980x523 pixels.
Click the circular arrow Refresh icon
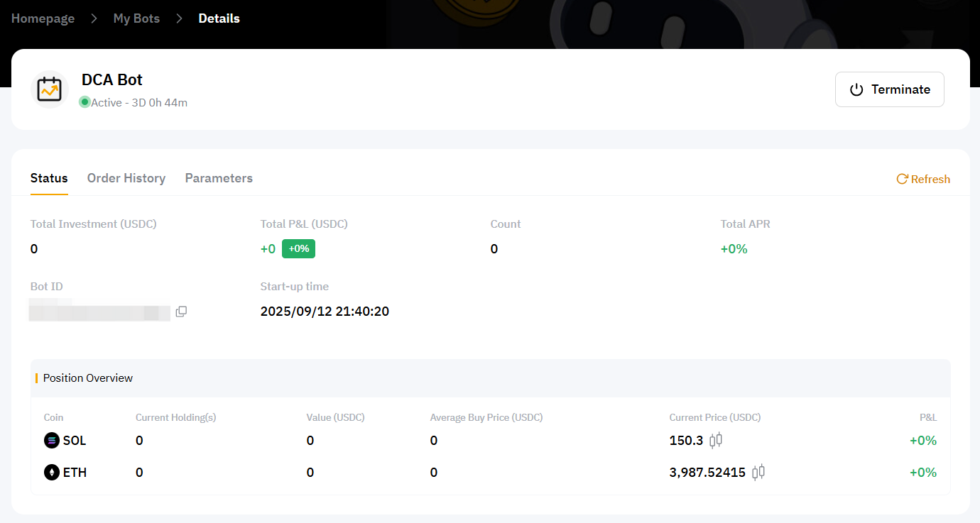902,179
